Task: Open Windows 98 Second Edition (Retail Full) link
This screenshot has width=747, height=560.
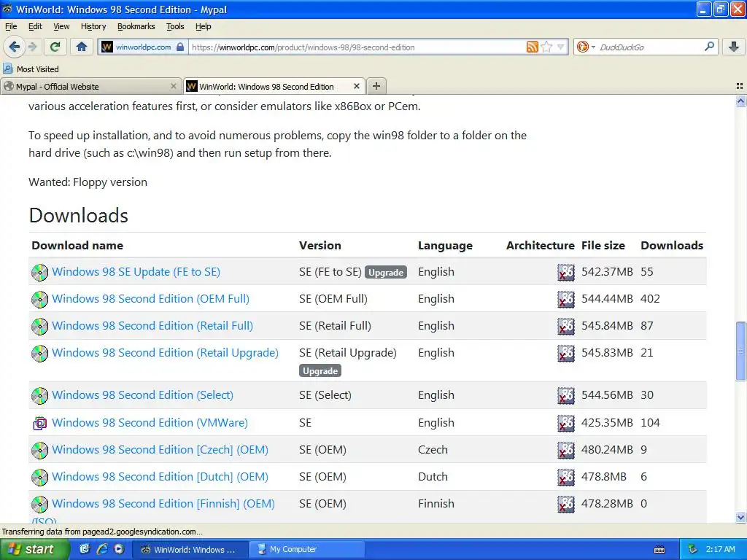Action: (152, 326)
